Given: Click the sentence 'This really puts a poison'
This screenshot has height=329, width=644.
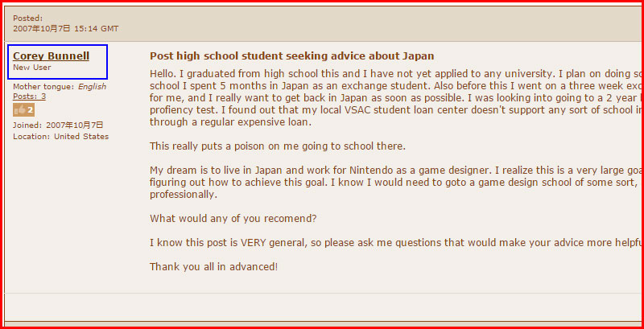Looking at the screenshot, I should (x=278, y=146).
